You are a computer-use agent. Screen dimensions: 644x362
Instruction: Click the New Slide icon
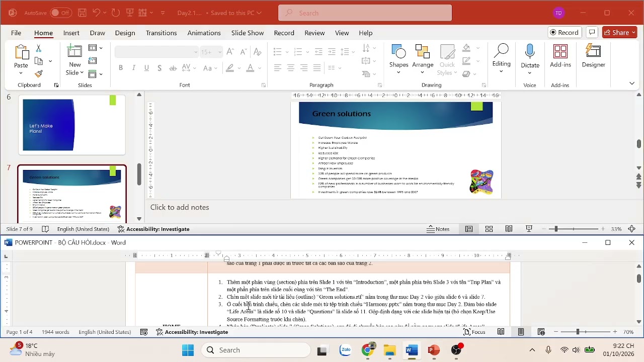[x=74, y=51]
